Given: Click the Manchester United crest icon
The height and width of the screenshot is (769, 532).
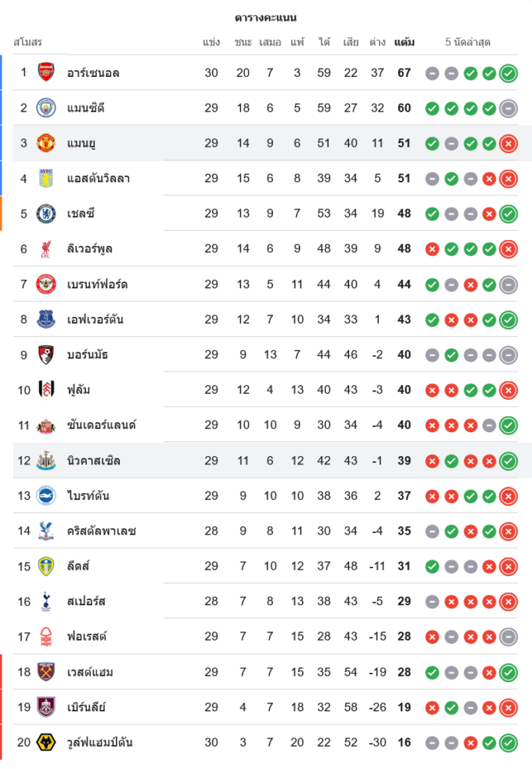Looking at the screenshot, I should point(46,143).
